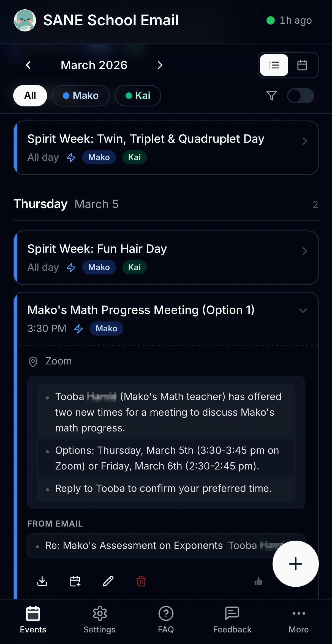The width and height of the screenshot is (332, 644).
Task: Filter events by Mako chip
Action: [x=81, y=96]
